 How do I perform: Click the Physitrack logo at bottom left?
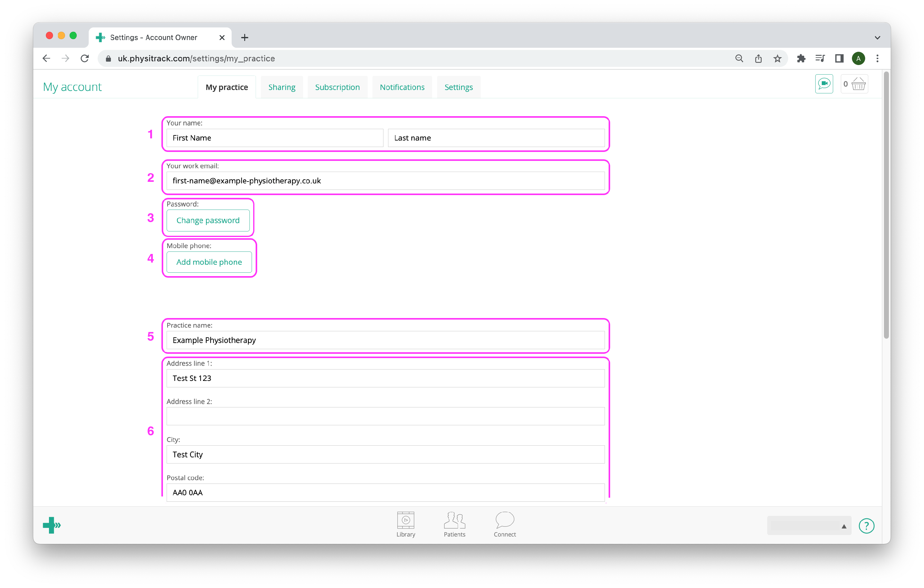52,525
